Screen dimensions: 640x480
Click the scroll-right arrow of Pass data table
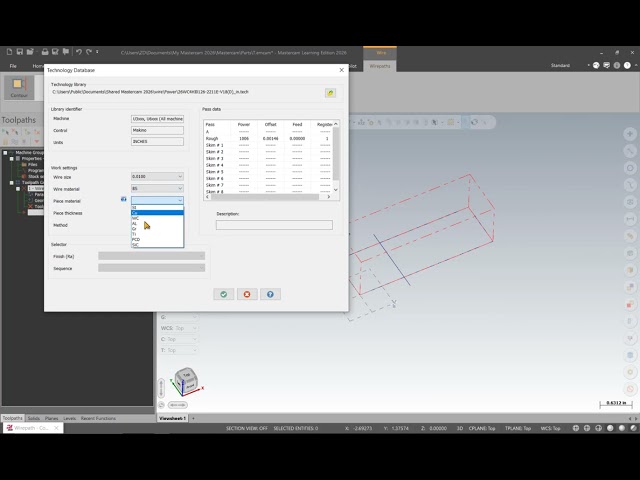click(329, 197)
